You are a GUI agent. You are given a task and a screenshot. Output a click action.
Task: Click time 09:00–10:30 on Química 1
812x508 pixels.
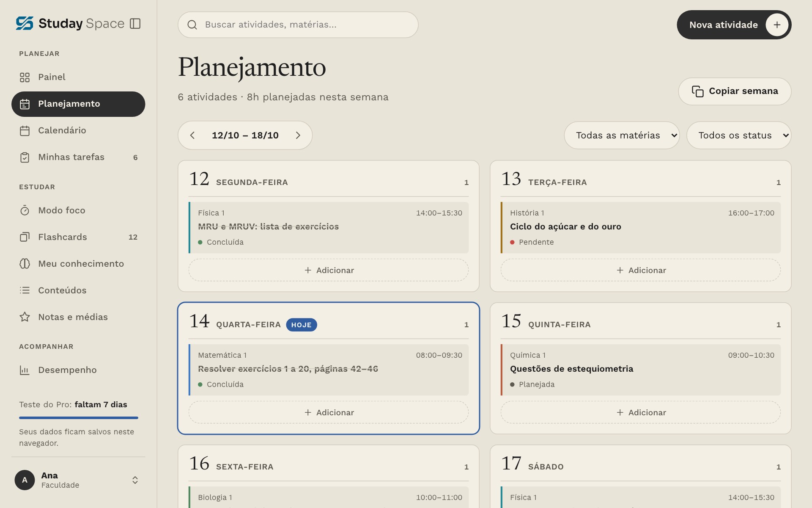(x=751, y=355)
